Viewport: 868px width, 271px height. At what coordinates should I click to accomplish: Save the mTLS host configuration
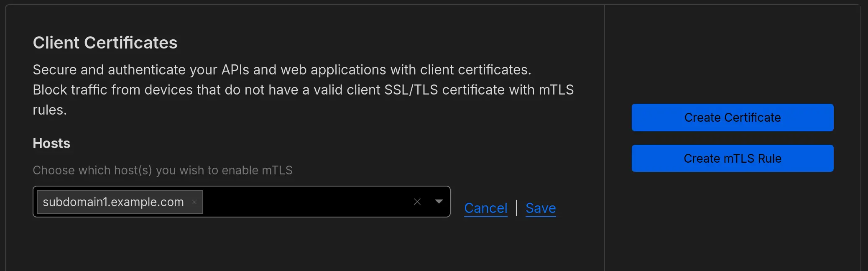tap(540, 208)
